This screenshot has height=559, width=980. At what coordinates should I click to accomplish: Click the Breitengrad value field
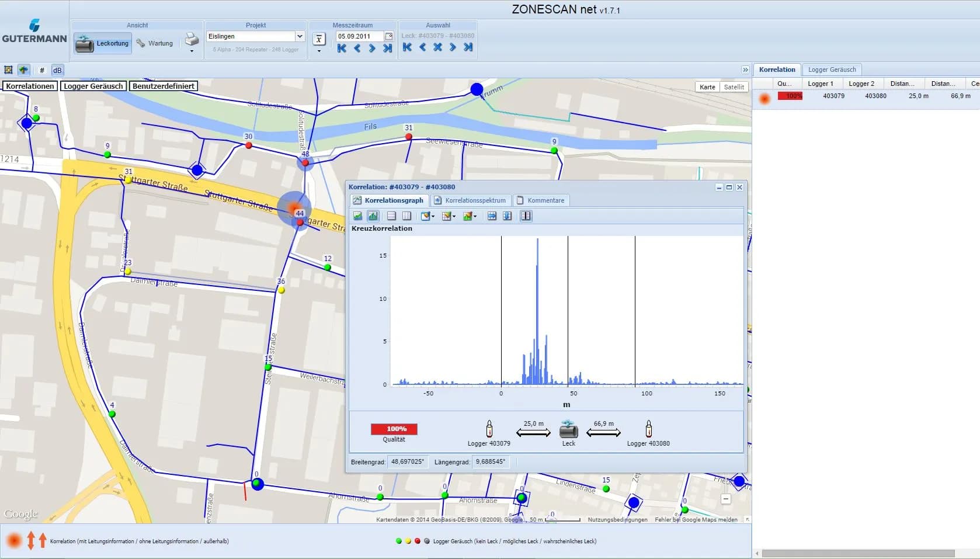point(408,461)
